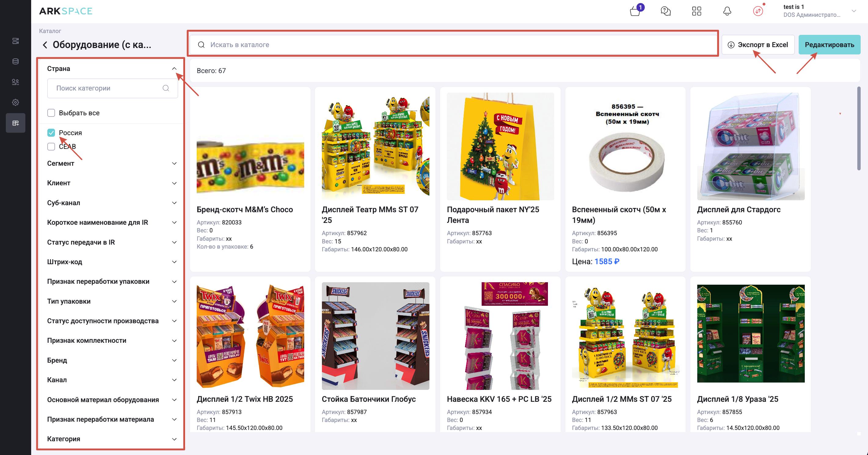Expand the Сегмент filter
This screenshot has height=455, width=868.
point(174,164)
